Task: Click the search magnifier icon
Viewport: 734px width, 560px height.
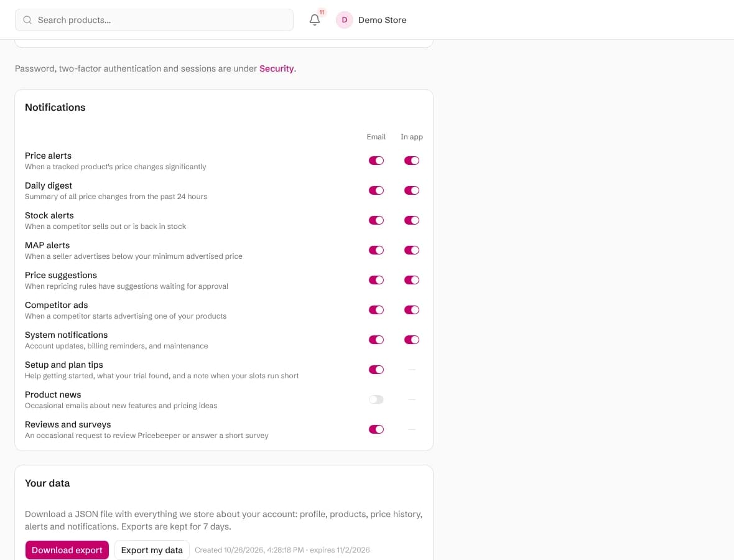Action: (x=27, y=20)
